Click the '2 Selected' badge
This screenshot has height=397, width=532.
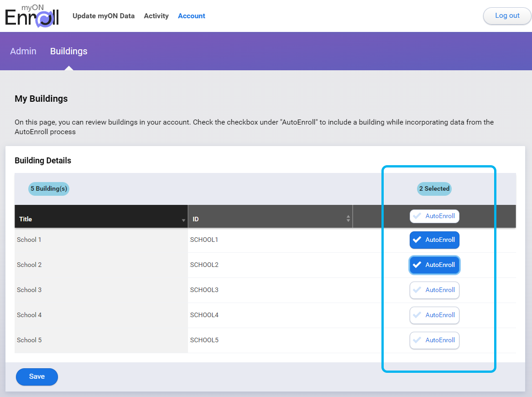[434, 188]
